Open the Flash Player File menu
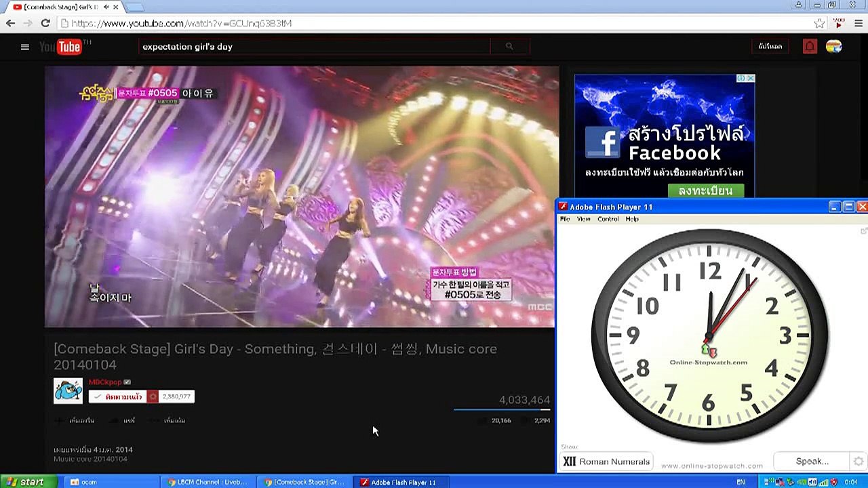Image resolution: width=868 pixels, height=488 pixels. pyautogui.click(x=565, y=219)
